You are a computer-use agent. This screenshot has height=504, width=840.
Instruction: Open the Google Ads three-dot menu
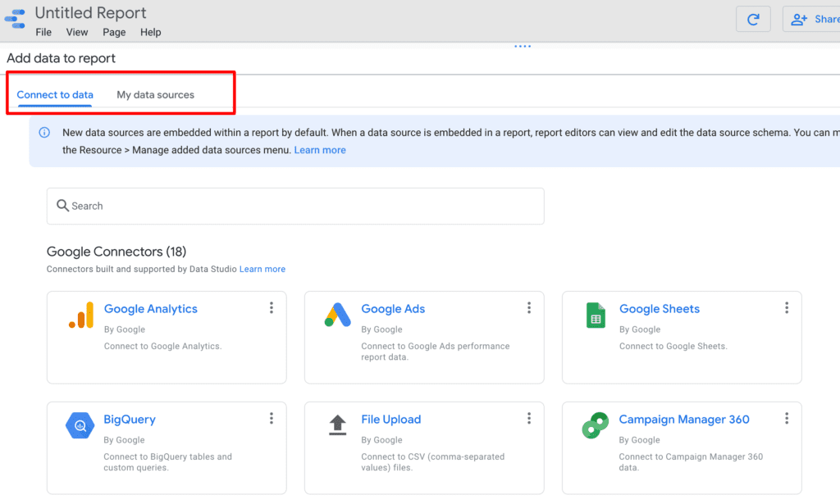click(x=529, y=307)
